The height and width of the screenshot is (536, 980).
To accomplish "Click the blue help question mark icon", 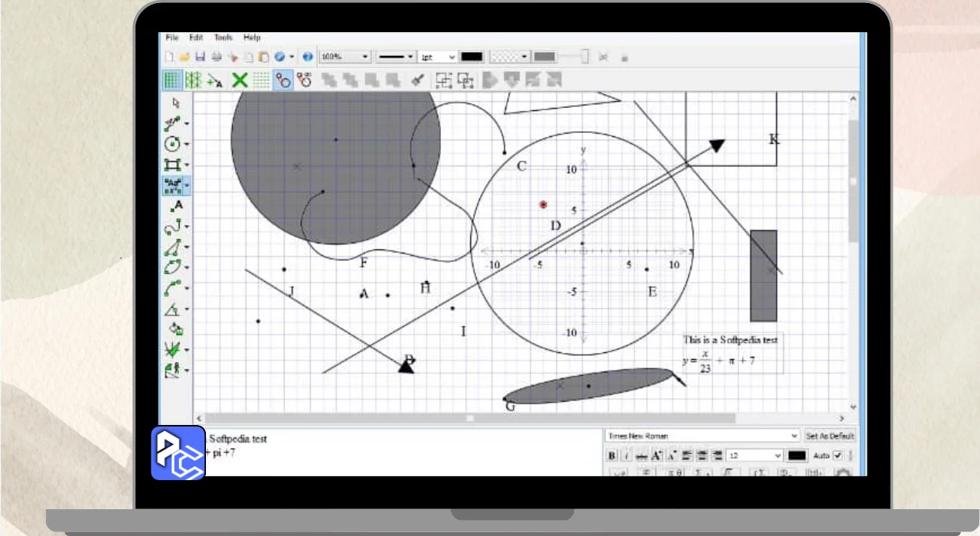I will click(307, 57).
